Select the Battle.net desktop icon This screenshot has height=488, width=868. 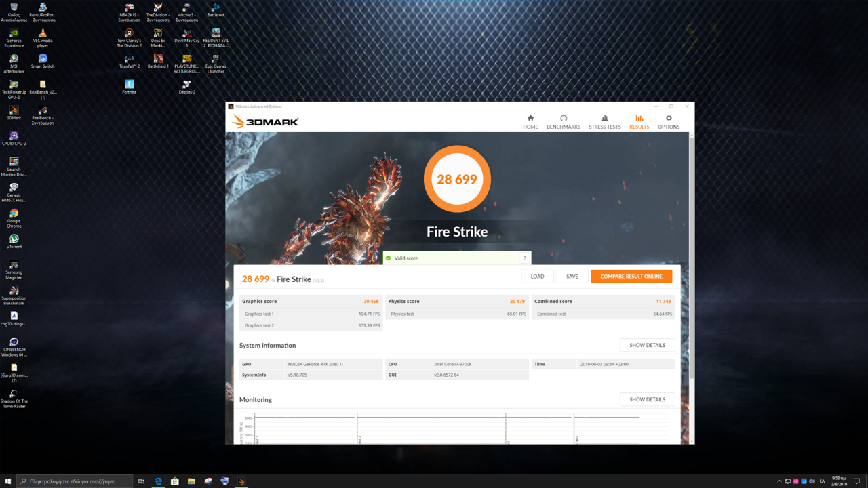click(x=216, y=9)
